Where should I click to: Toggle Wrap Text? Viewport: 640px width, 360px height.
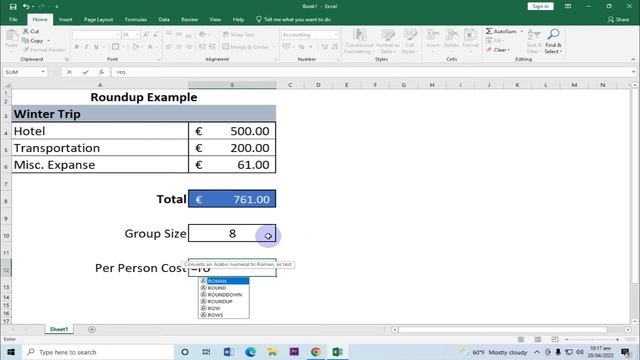pyautogui.click(x=239, y=35)
